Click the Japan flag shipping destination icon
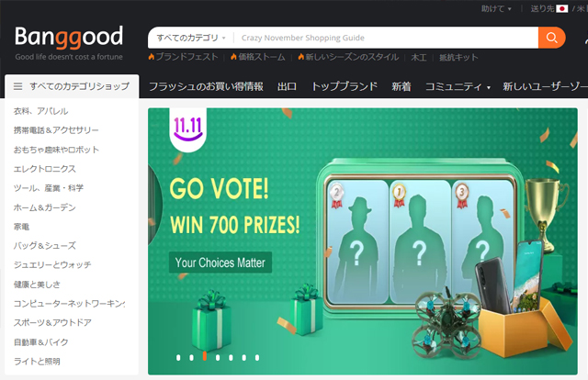 click(x=561, y=8)
